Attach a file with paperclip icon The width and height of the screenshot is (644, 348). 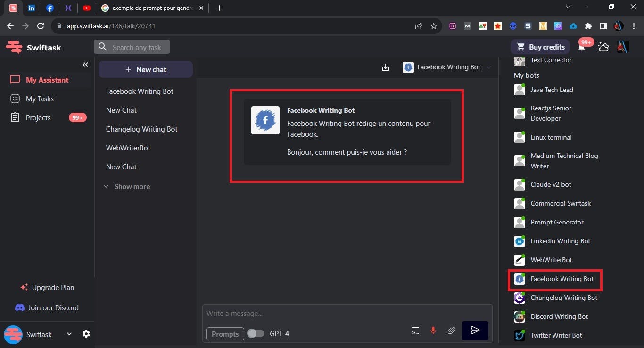(x=451, y=331)
